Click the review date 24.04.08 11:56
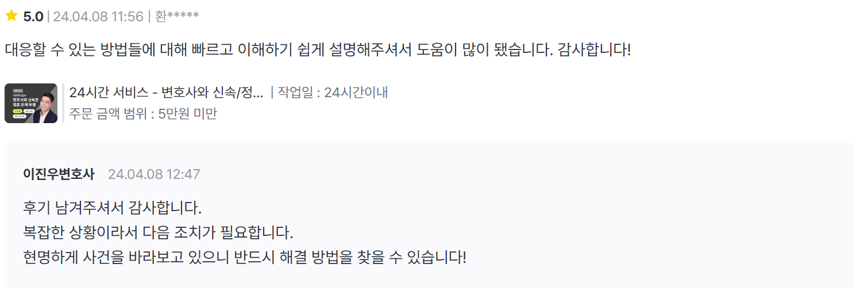Image resolution: width=868 pixels, height=298 pixels. 98,17
